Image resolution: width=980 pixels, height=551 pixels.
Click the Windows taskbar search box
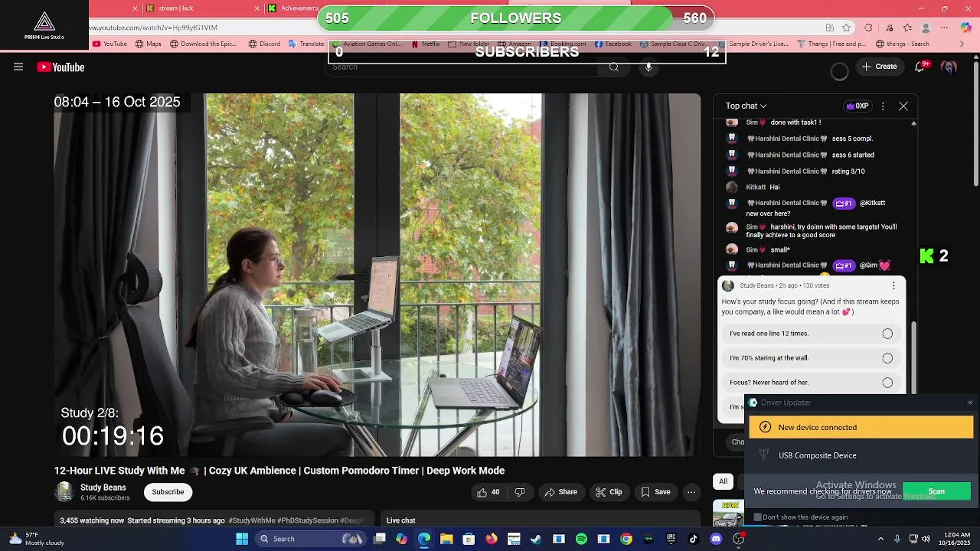310,539
